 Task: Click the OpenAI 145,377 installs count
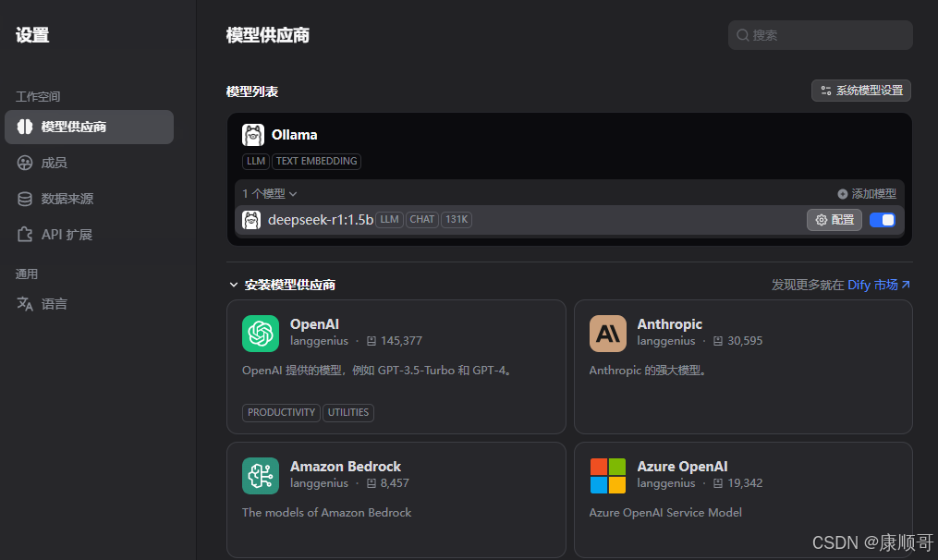[x=401, y=341]
